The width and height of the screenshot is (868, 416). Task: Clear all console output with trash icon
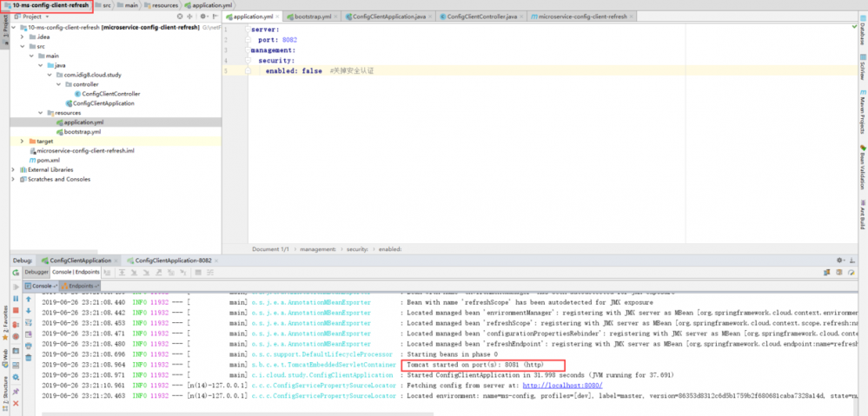29,358
